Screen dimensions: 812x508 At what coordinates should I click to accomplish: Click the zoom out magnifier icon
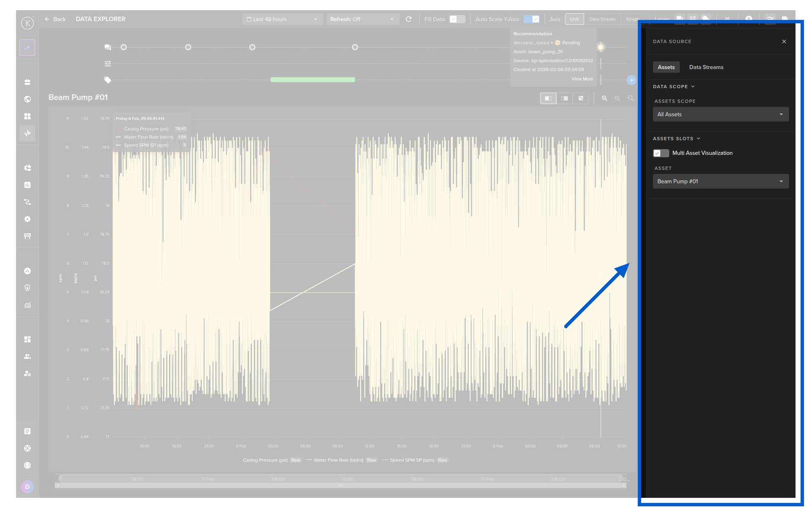[x=617, y=98]
